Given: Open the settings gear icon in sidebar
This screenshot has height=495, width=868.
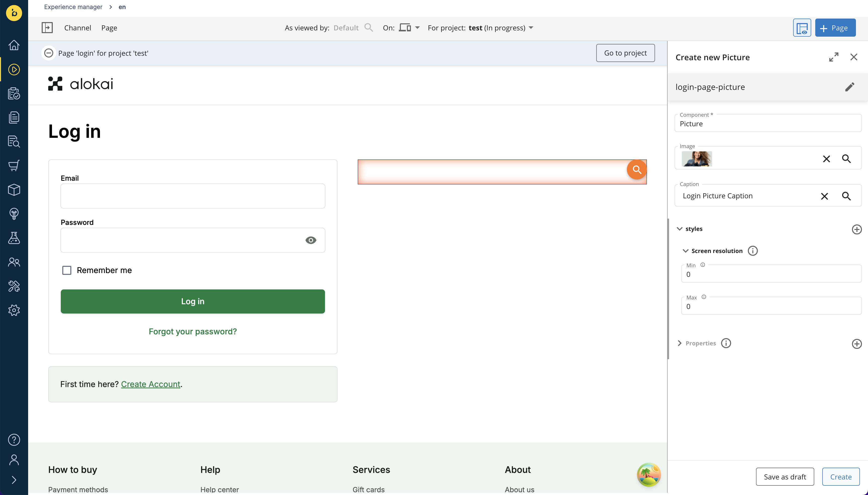Looking at the screenshot, I should 14,310.
